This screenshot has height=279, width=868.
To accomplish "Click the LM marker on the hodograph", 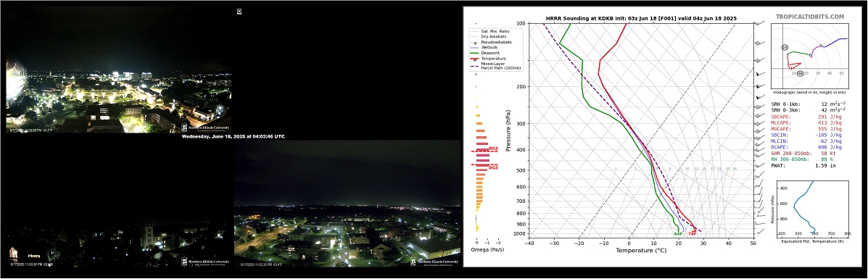I will 785,48.
